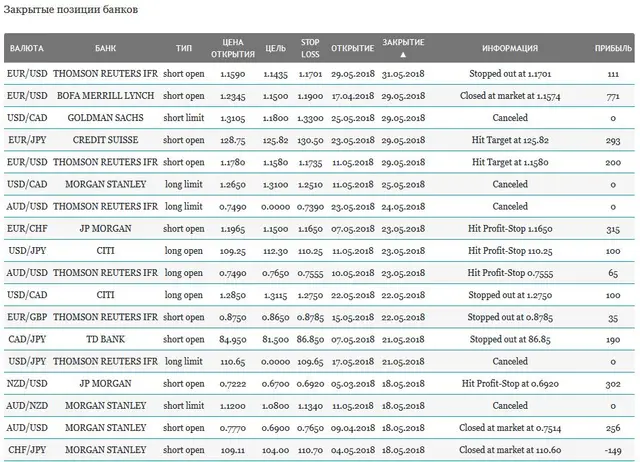Click opening price 128.75
This screenshot has width=640, height=462.
(x=233, y=140)
